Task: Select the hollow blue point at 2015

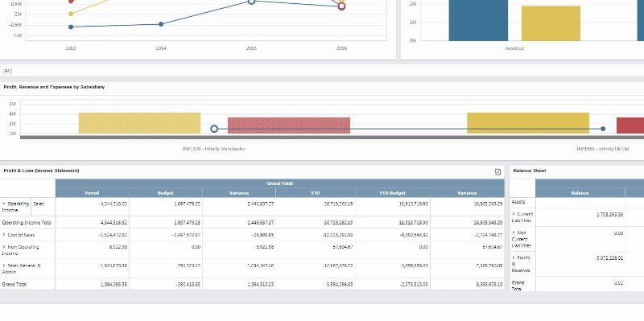Action: click(252, 2)
